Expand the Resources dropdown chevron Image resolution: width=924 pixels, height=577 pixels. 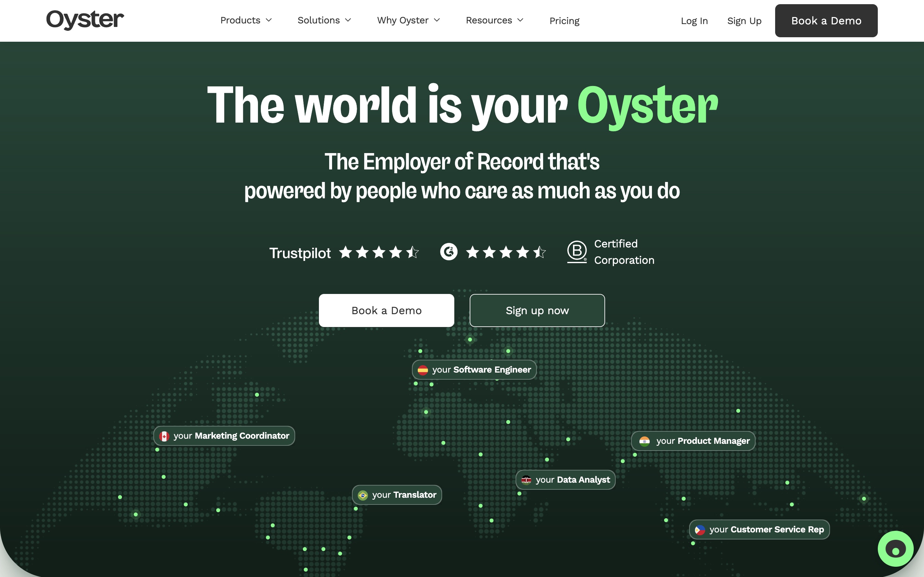520,20
